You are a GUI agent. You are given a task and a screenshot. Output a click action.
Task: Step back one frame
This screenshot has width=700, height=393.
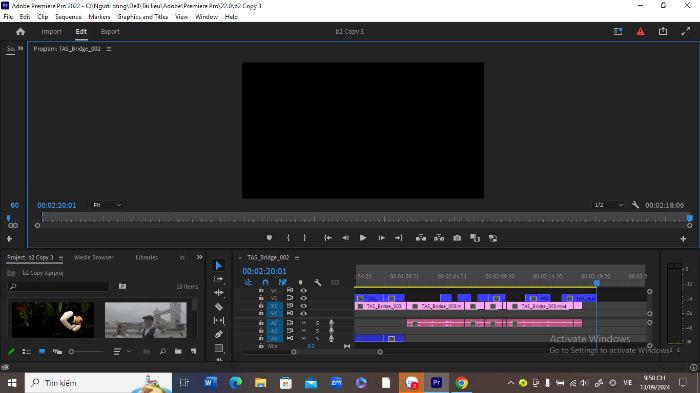[x=346, y=238]
